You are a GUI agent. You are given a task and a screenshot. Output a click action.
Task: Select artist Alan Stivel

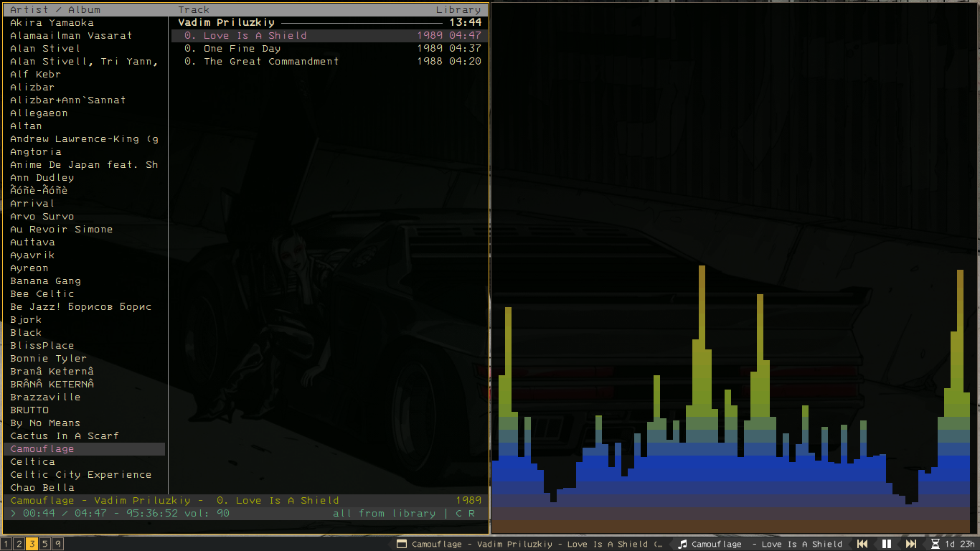pos(45,49)
